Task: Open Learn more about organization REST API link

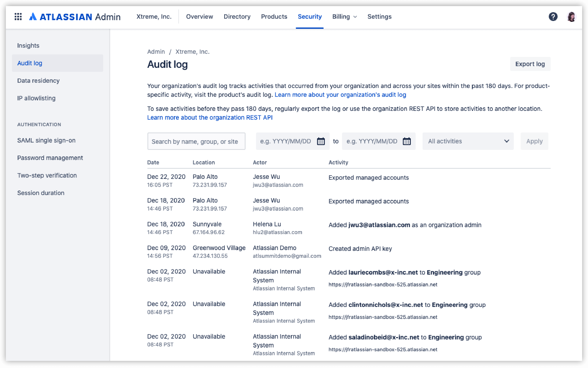Action: [210, 118]
